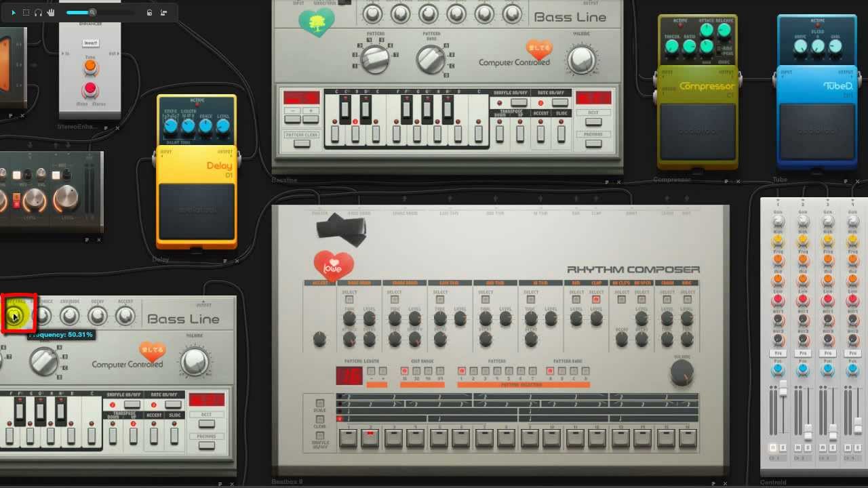This screenshot has width=868, height=488.
Task: Click Pattern knob on top Bass Line
Action: [x=375, y=60]
